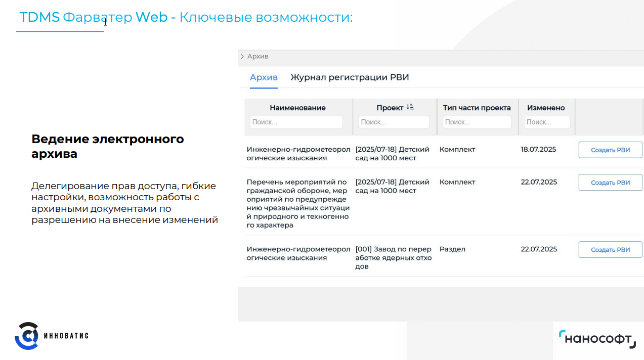Viewport: 644px width, 360px height.
Task: Click the 18.07.2025 date cell
Action: coord(538,150)
